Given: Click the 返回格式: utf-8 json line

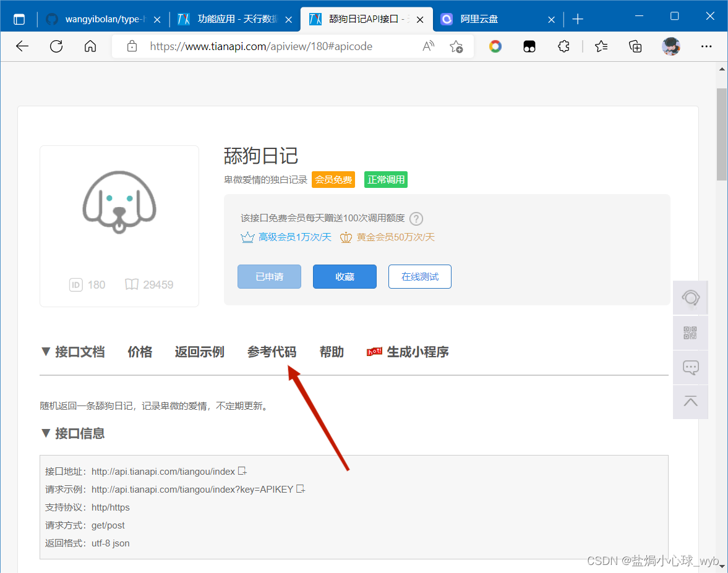Looking at the screenshot, I should [x=87, y=543].
